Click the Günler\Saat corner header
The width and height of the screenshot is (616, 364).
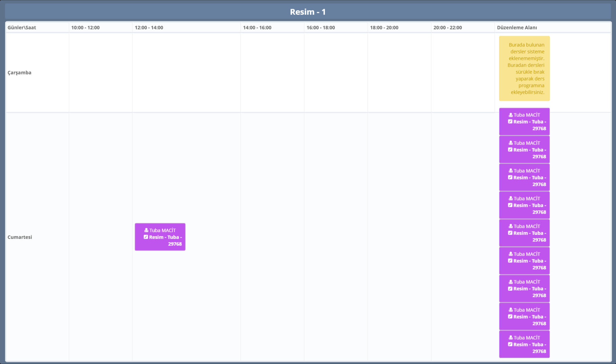[22, 27]
